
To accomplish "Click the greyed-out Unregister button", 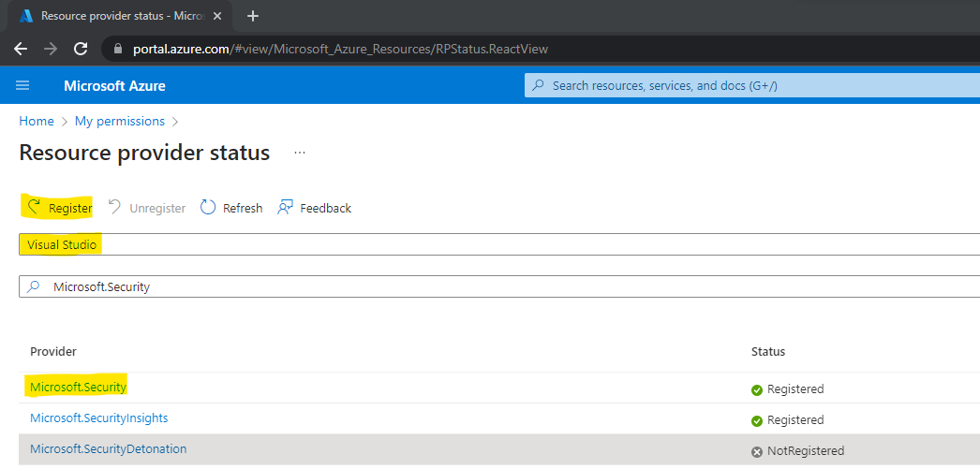I will coord(147,208).
